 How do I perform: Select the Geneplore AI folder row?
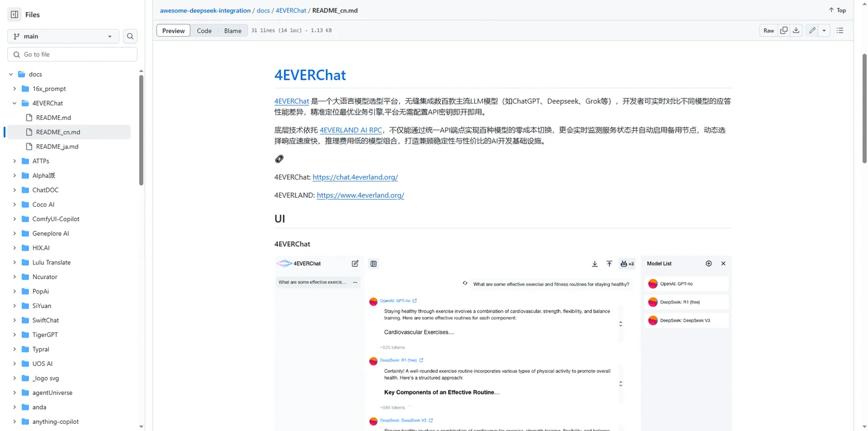pos(68,233)
